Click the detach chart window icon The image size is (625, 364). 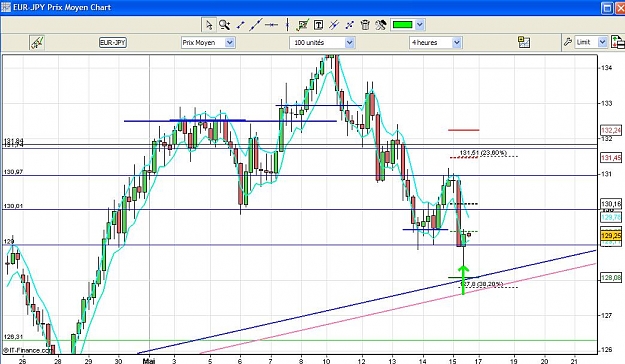point(524,42)
